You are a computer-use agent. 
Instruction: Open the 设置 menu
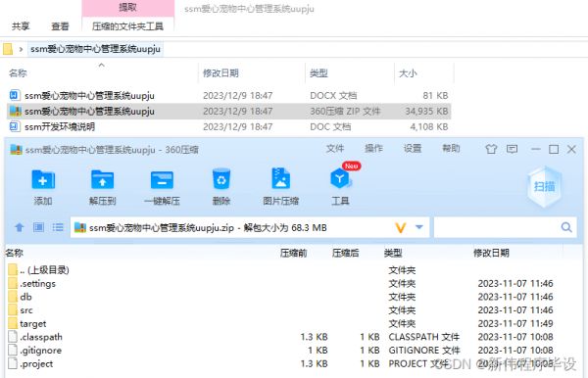coord(413,149)
